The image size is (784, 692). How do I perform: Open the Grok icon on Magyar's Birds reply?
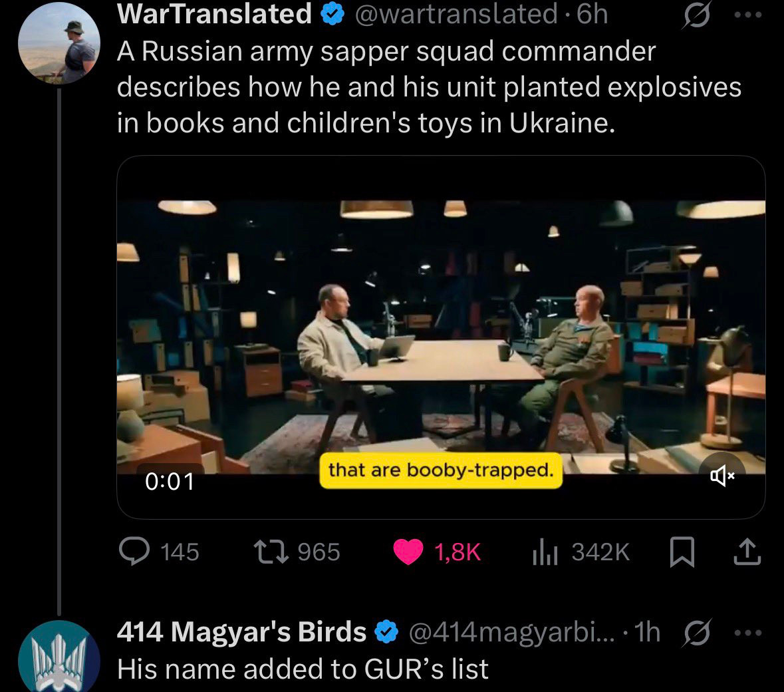tap(697, 633)
